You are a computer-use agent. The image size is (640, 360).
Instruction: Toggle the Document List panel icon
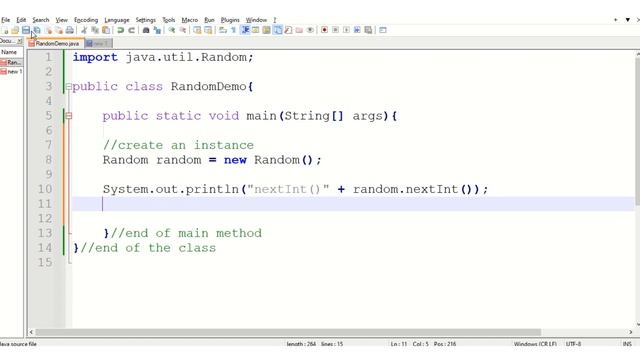click(278, 30)
